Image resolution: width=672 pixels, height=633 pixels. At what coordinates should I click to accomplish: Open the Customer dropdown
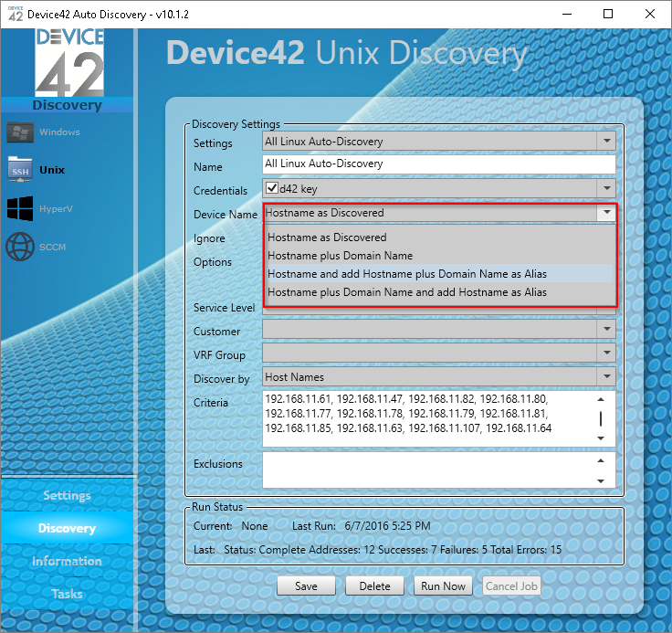[x=439, y=330]
